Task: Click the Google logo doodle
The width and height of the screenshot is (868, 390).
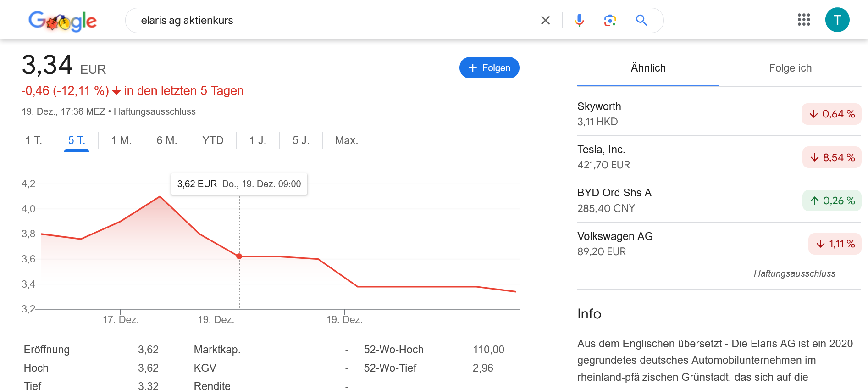Action: [x=62, y=21]
